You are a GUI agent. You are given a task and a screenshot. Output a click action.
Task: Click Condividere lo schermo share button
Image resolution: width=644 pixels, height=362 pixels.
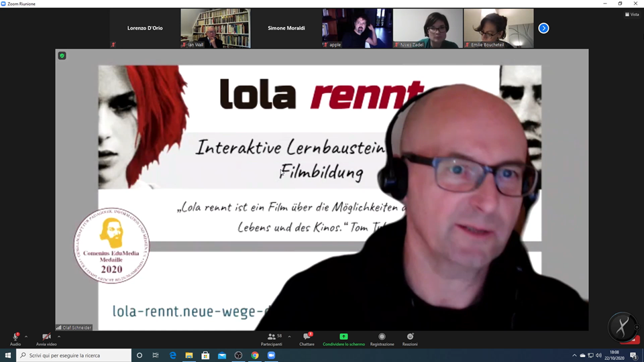tap(343, 339)
